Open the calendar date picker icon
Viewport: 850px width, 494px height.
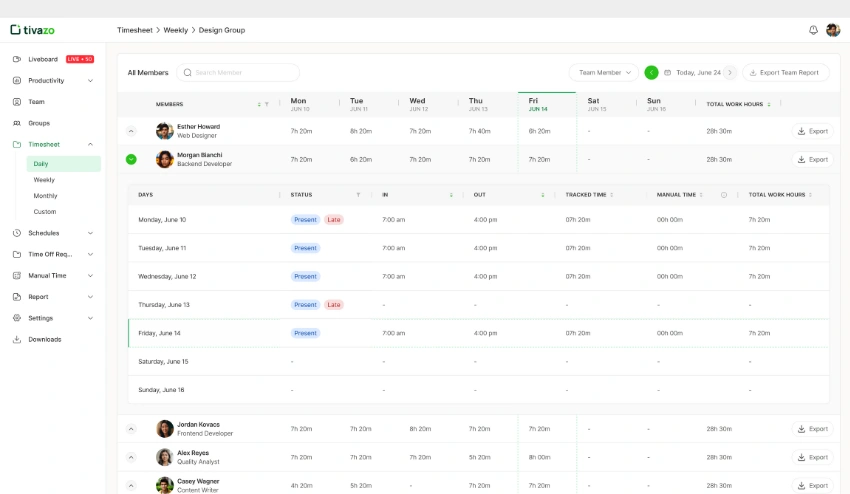pyautogui.click(x=668, y=73)
